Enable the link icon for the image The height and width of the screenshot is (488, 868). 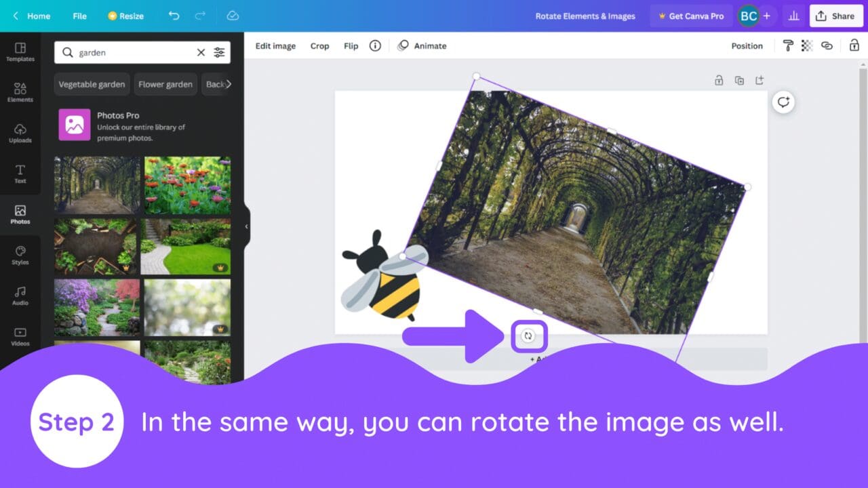coord(827,45)
